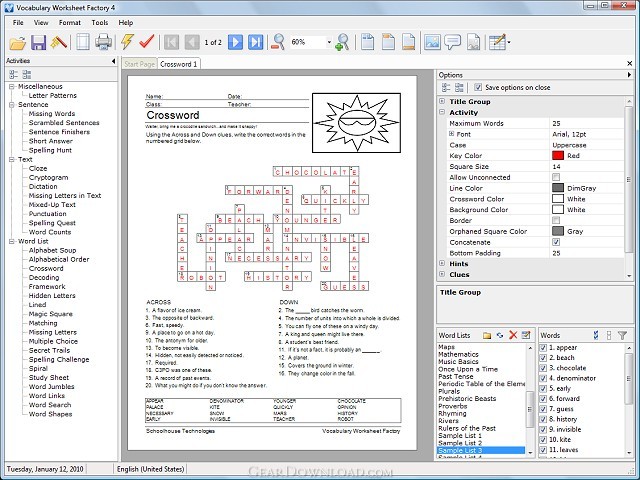Open the Format menu
The width and height of the screenshot is (640, 480).
(x=69, y=23)
